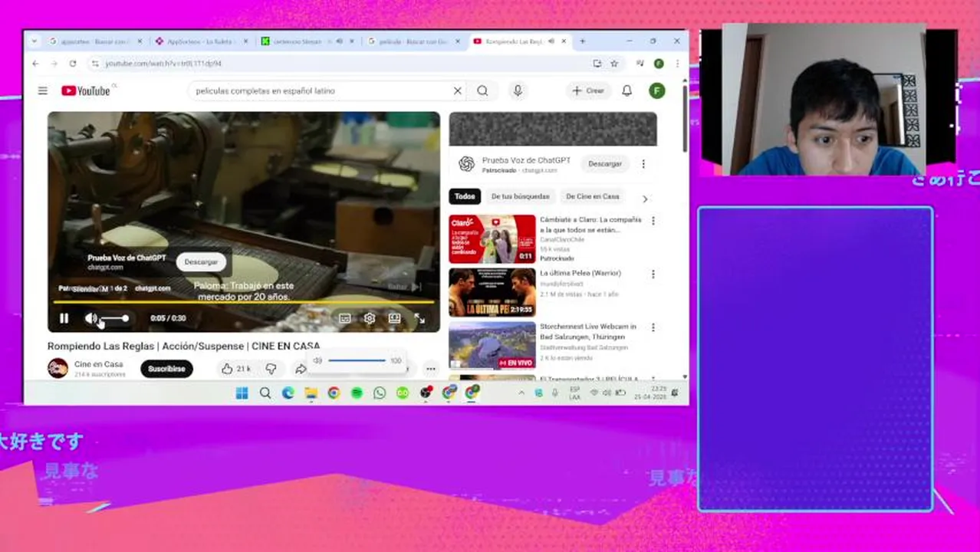Dislike the video
The image size is (980, 552).
click(x=271, y=369)
